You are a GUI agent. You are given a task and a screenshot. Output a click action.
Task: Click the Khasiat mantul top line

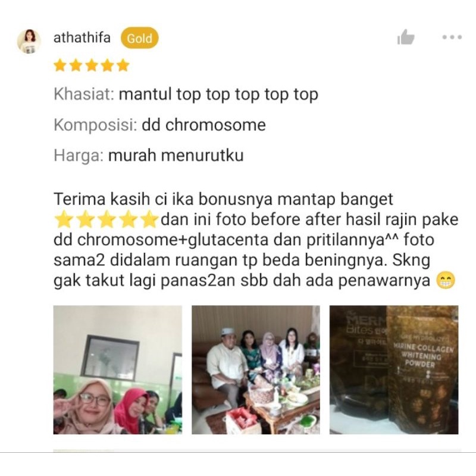(x=186, y=95)
